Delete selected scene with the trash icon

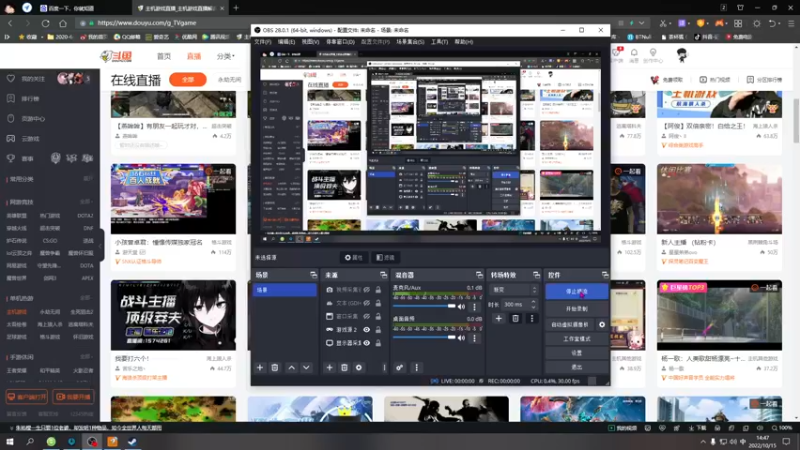click(x=274, y=367)
